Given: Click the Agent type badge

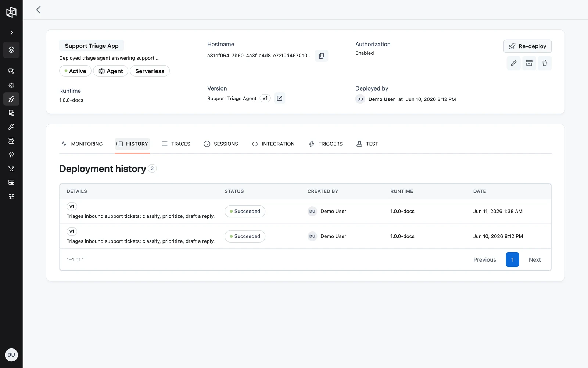Looking at the screenshot, I should [111, 71].
